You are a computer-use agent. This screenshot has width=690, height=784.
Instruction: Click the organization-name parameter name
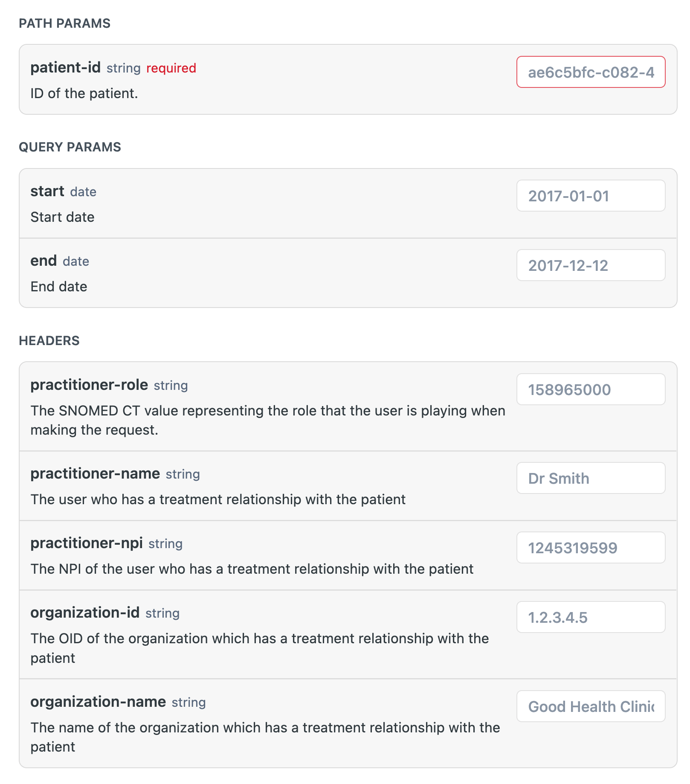point(98,702)
